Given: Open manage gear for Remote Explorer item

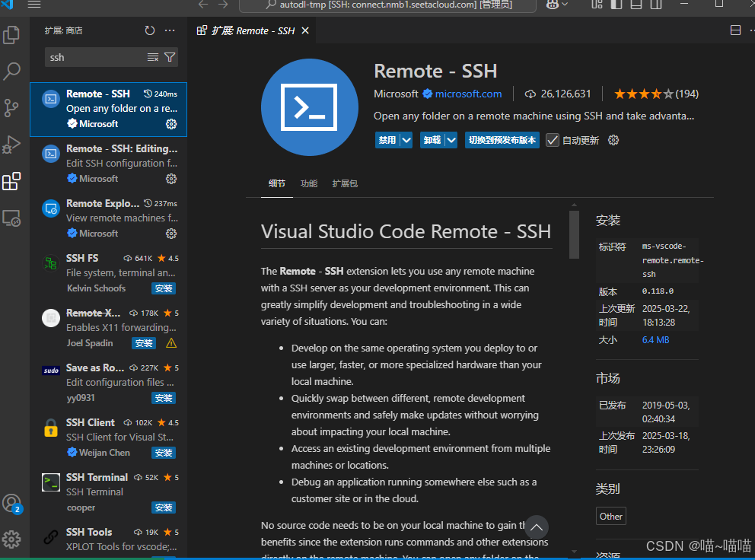Looking at the screenshot, I should (171, 234).
